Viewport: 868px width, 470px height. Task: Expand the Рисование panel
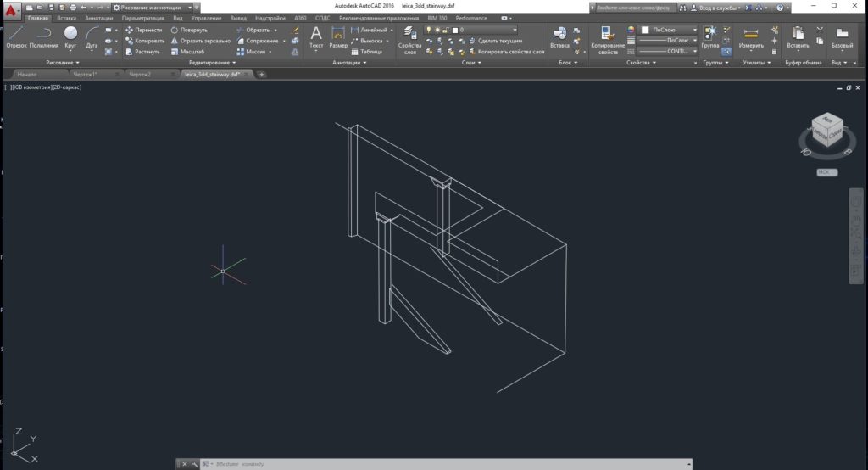63,63
